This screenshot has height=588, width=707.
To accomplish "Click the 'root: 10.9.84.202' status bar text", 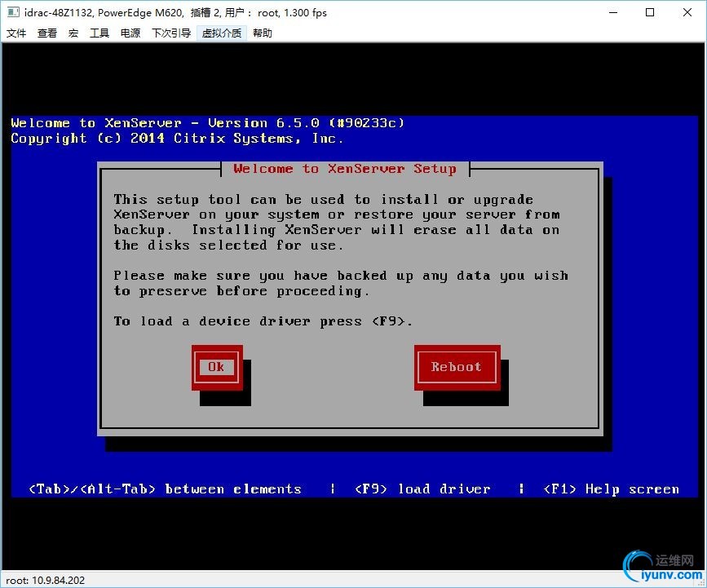I will 45,581.
